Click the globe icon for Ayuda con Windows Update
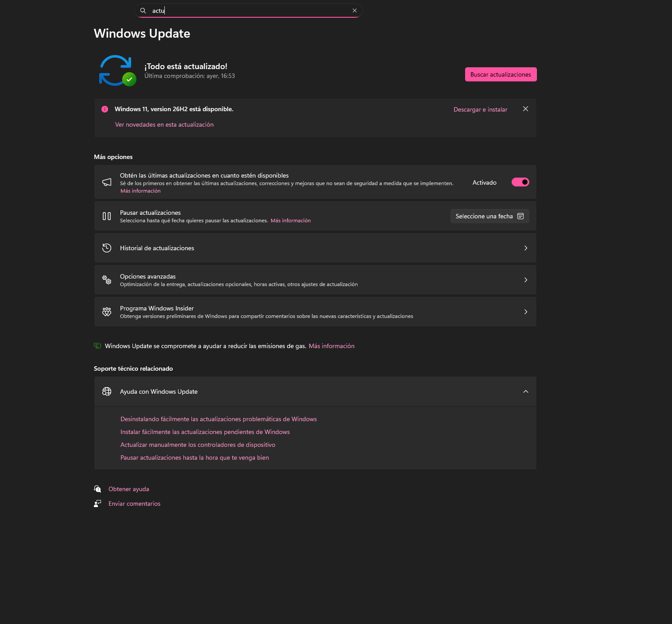 [x=107, y=391]
